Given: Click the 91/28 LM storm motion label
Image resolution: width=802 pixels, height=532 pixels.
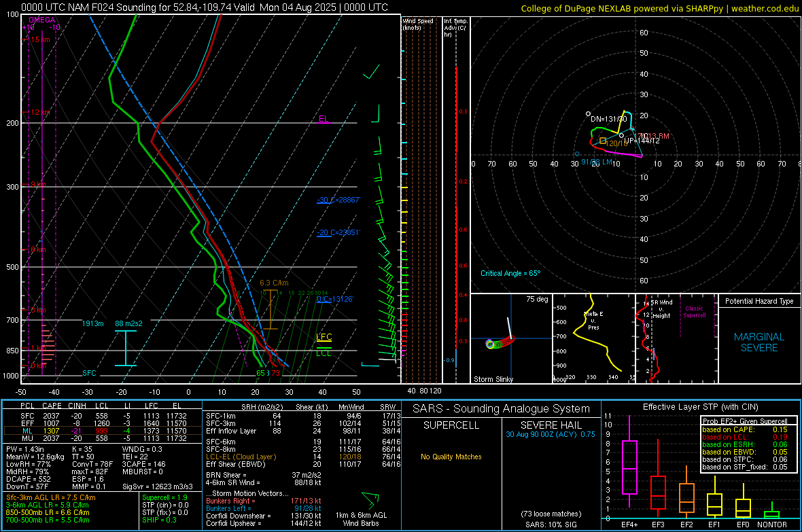Looking at the screenshot, I should pos(596,162).
